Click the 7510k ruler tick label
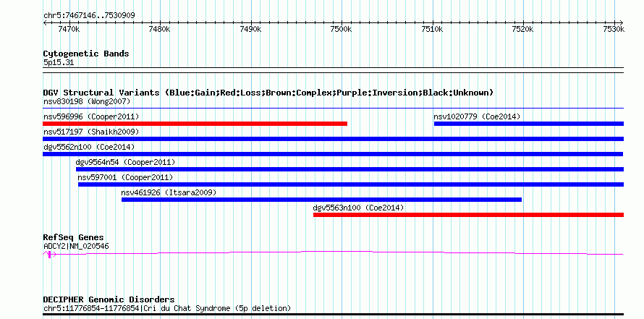The height and width of the screenshot is (319, 644). click(432, 29)
